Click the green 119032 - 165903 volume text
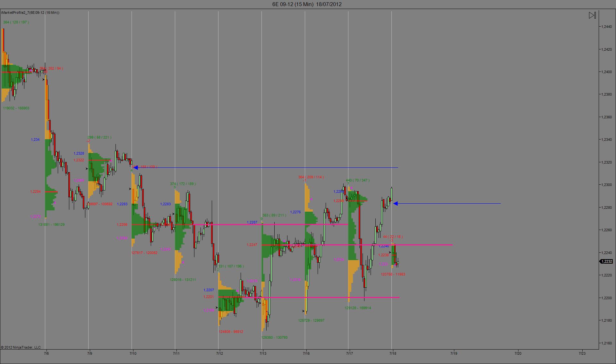Viewport: 616px width, 364px height. (x=16, y=108)
